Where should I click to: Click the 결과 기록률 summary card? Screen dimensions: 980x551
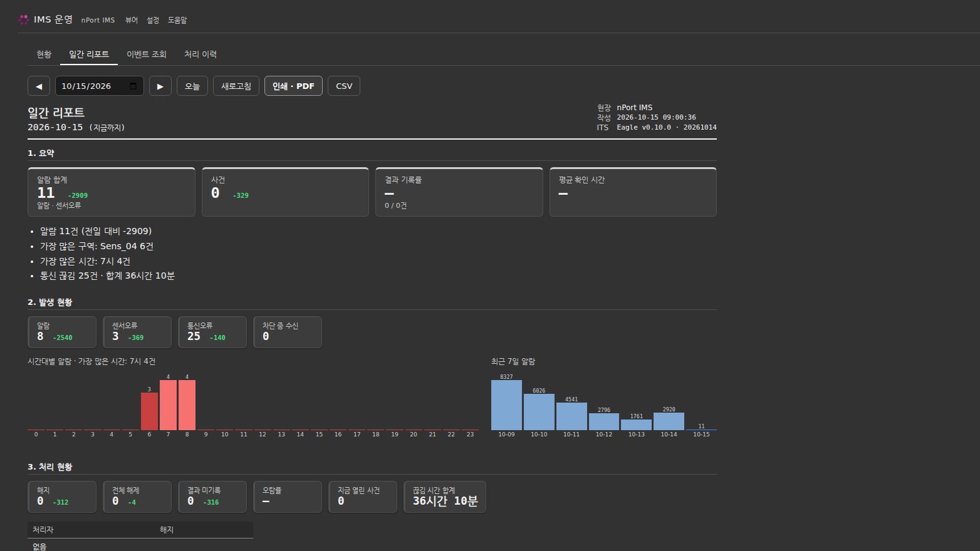tap(459, 192)
